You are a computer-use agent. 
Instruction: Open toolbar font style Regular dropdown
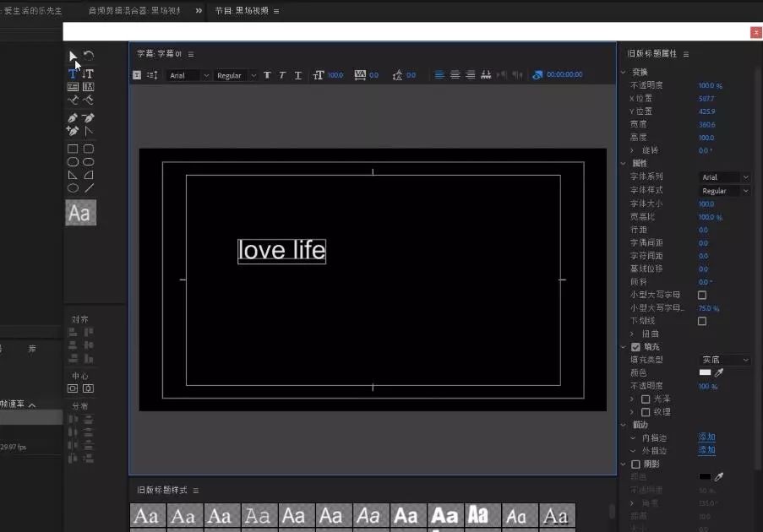(x=236, y=75)
